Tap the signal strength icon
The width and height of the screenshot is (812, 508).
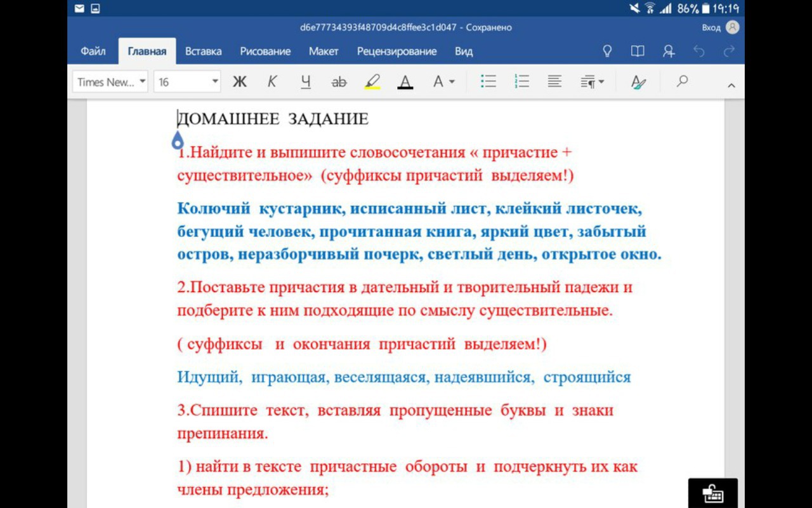click(665, 8)
